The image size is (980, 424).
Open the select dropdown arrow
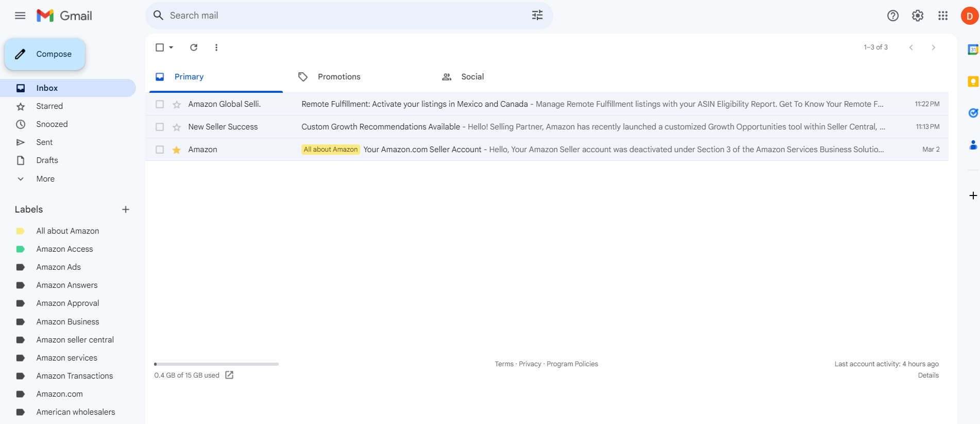click(x=171, y=47)
